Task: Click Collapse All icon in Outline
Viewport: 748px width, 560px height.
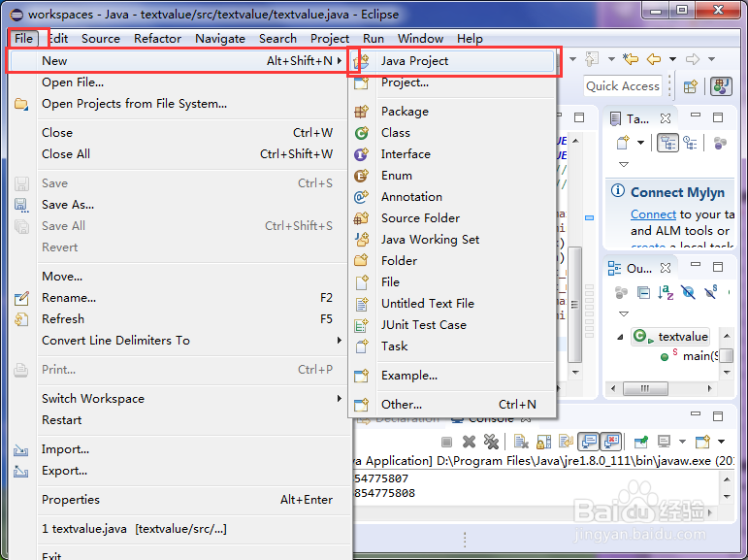Action: pos(643,292)
